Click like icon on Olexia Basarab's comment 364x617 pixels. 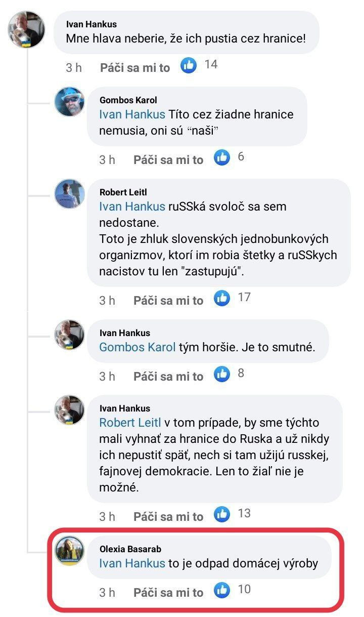[222, 591]
